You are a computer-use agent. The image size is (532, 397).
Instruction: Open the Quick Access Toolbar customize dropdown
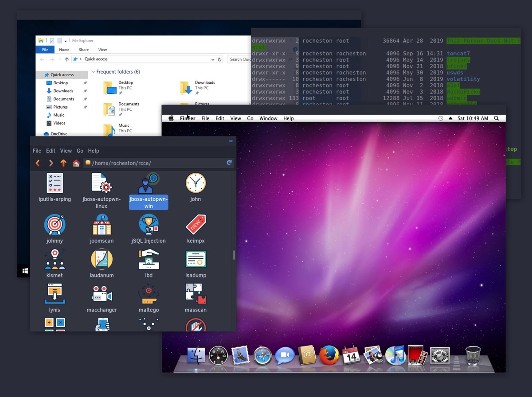(66, 41)
